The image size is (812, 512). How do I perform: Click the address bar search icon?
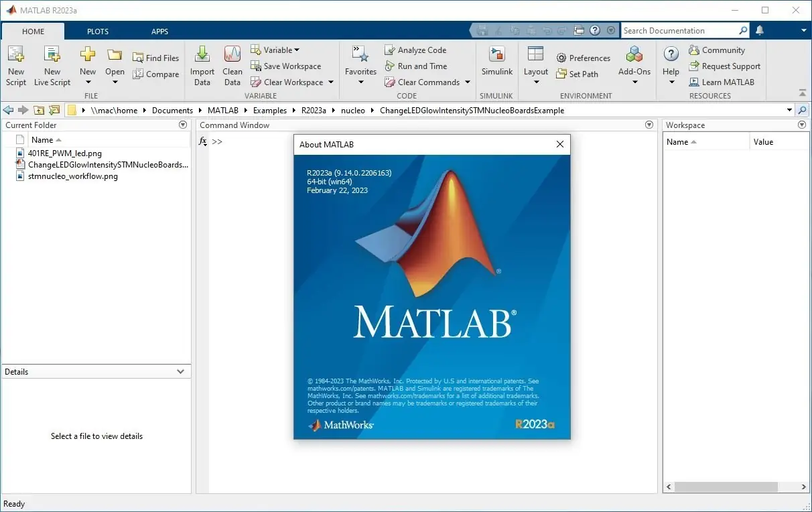tap(803, 111)
